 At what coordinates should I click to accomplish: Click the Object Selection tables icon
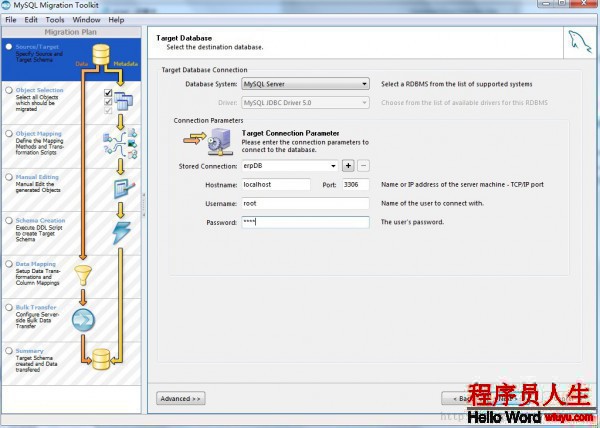pos(123,101)
